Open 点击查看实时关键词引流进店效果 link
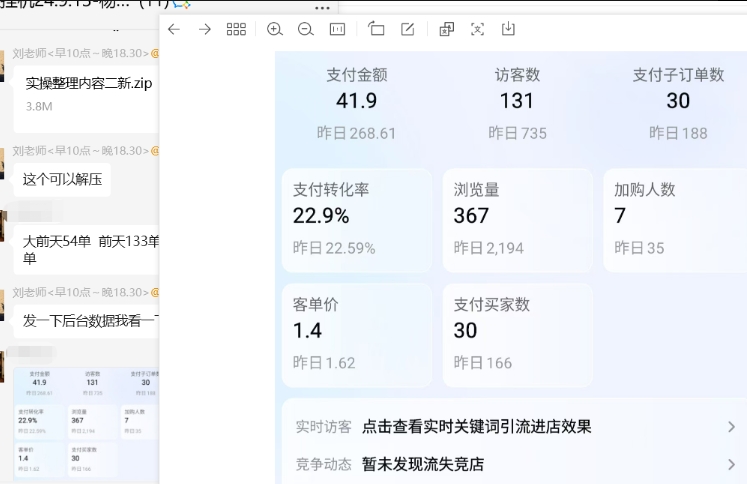This screenshot has height=484, width=747. (x=476, y=427)
